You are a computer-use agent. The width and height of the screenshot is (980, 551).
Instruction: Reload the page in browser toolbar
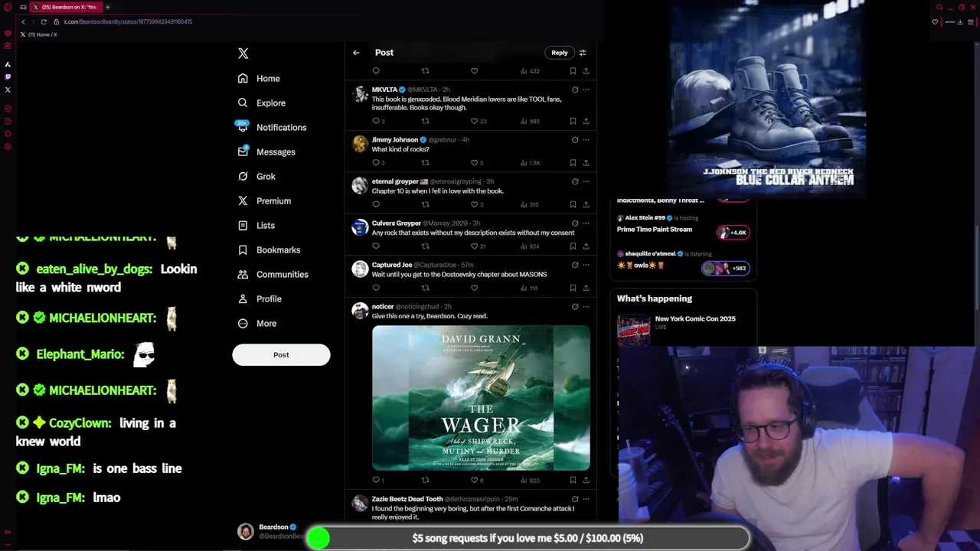[x=43, y=21]
